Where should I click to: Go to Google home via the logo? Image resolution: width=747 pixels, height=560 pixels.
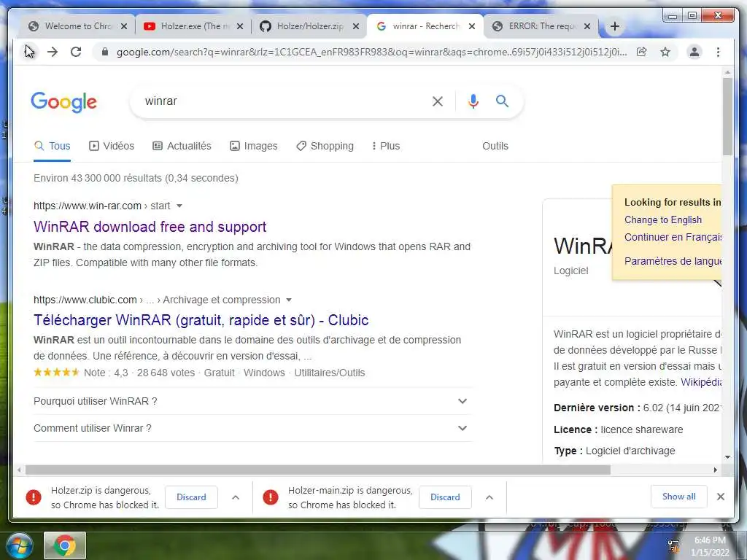tap(64, 102)
